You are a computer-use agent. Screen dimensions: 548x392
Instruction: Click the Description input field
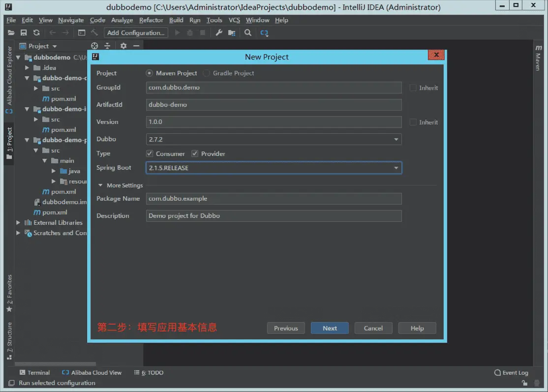pos(274,216)
